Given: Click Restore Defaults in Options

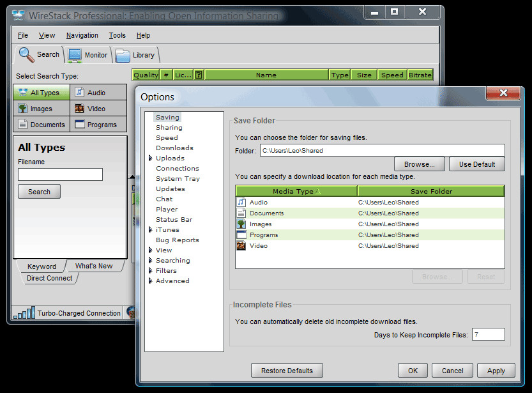Looking at the screenshot, I should click(x=287, y=371).
